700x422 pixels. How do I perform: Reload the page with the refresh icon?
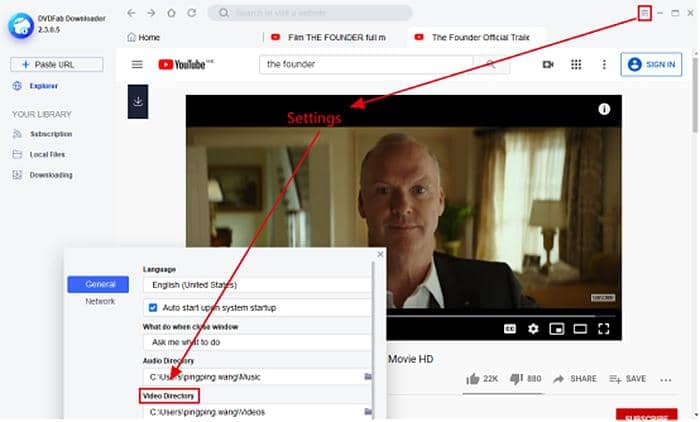tap(192, 13)
